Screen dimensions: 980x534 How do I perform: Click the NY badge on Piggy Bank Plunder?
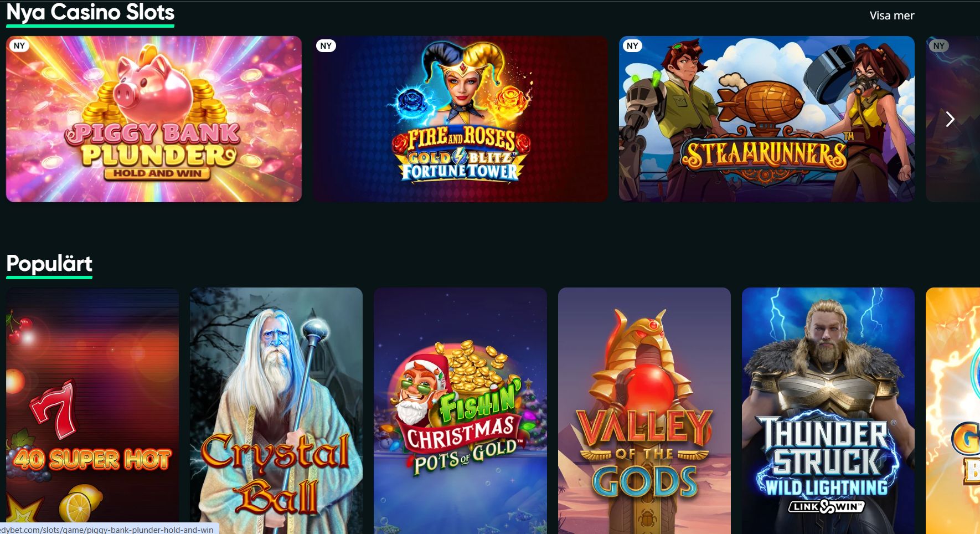pyautogui.click(x=19, y=45)
